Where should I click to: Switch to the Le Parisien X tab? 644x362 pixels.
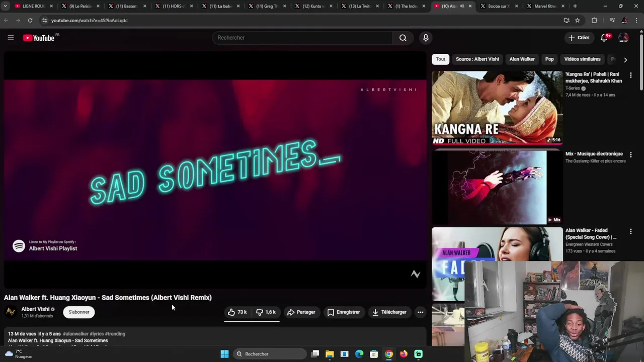pyautogui.click(x=80, y=6)
